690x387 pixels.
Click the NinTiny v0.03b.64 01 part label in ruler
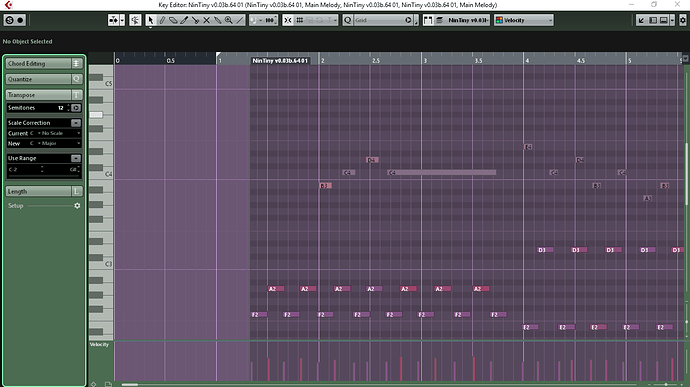click(x=280, y=61)
